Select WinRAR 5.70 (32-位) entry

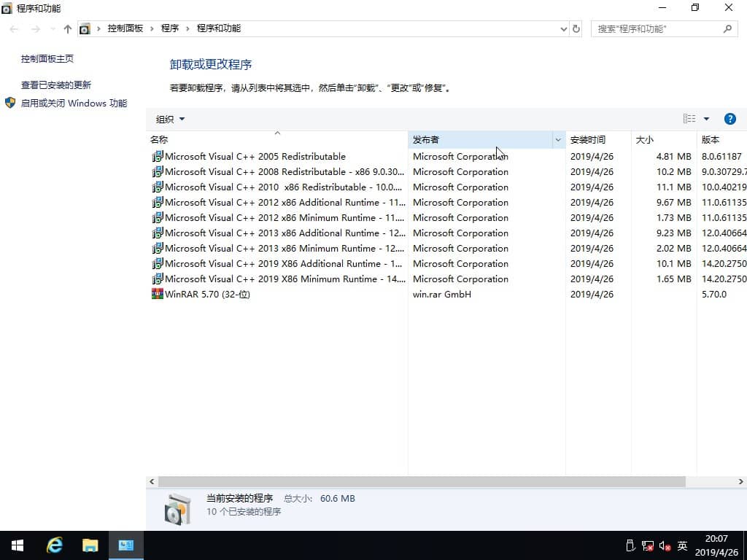(207, 294)
